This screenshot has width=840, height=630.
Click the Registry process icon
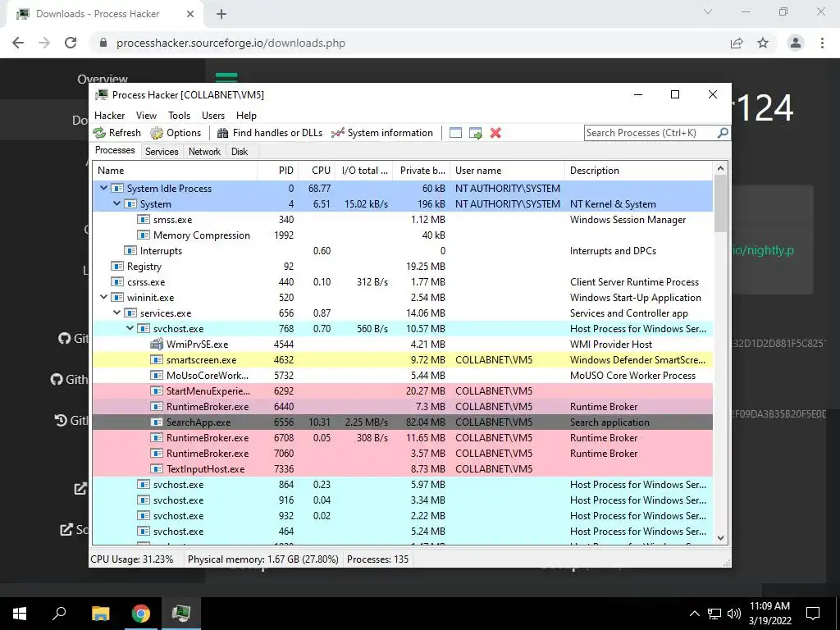click(116, 267)
